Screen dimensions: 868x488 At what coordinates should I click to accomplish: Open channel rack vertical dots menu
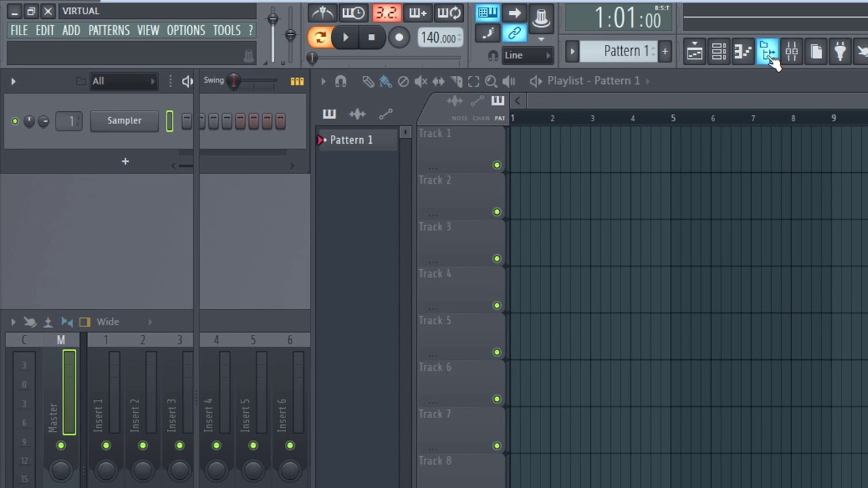coord(170,81)
